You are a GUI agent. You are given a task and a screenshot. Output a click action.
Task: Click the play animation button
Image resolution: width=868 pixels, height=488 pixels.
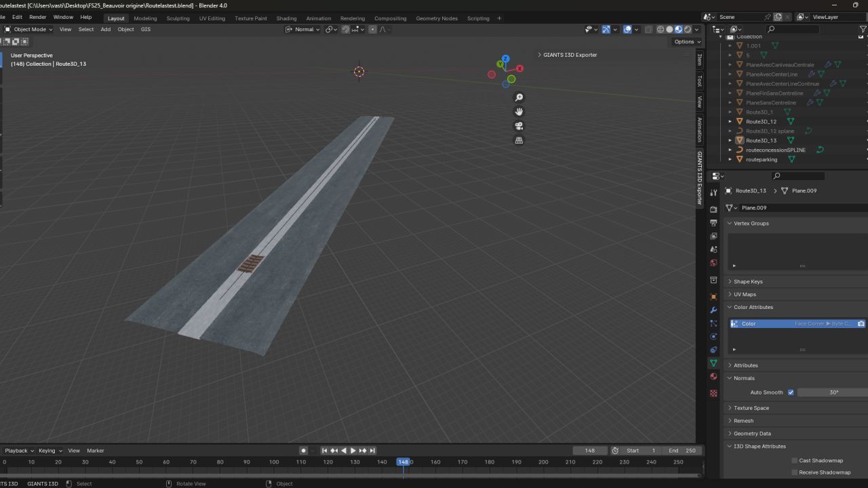pos(353,451)
